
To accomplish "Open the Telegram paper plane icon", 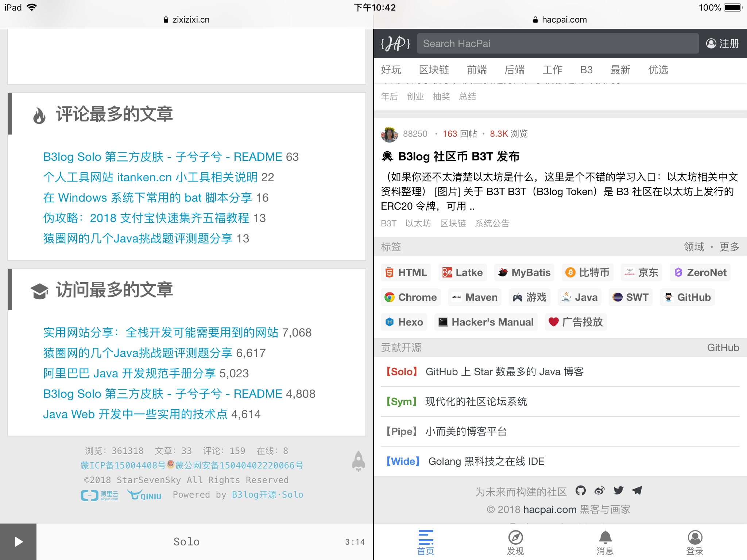I will click(x=637, y=491).
